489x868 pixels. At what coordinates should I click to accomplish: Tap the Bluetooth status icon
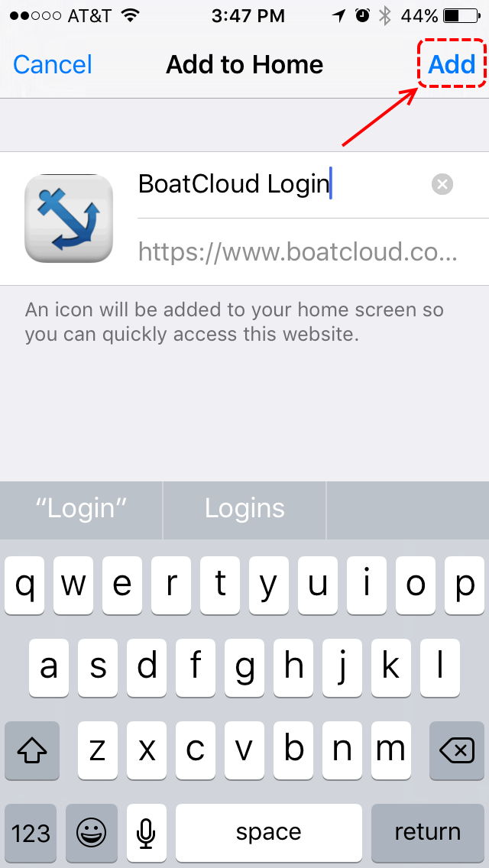pyautogui.click(x=384, y=16)
